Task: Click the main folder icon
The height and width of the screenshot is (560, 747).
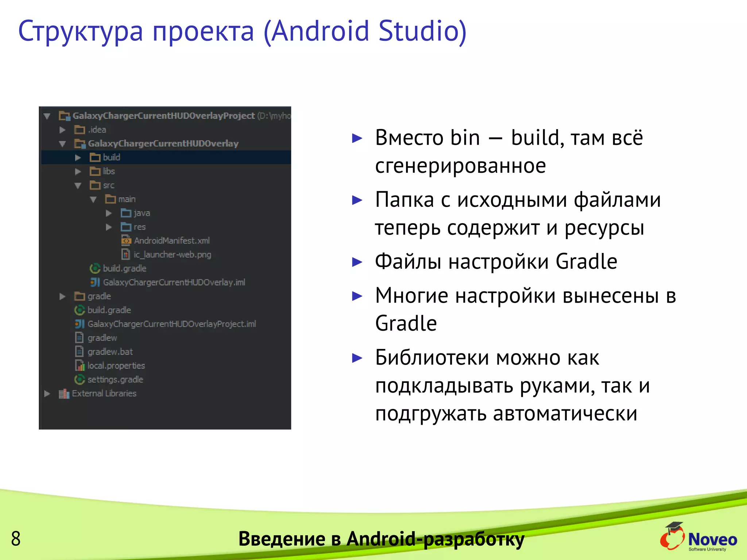Action: (111, 199)
